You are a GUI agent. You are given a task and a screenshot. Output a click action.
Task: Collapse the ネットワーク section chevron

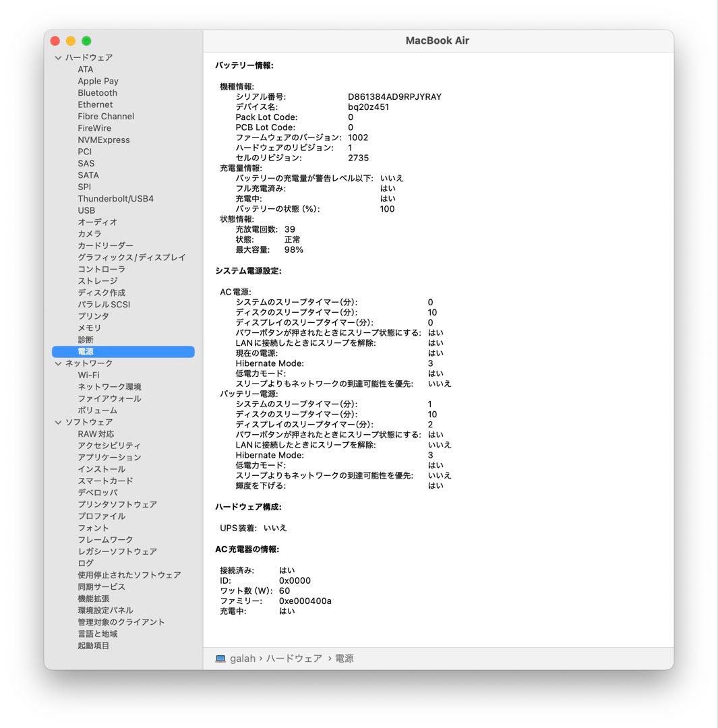coord(58,363)
